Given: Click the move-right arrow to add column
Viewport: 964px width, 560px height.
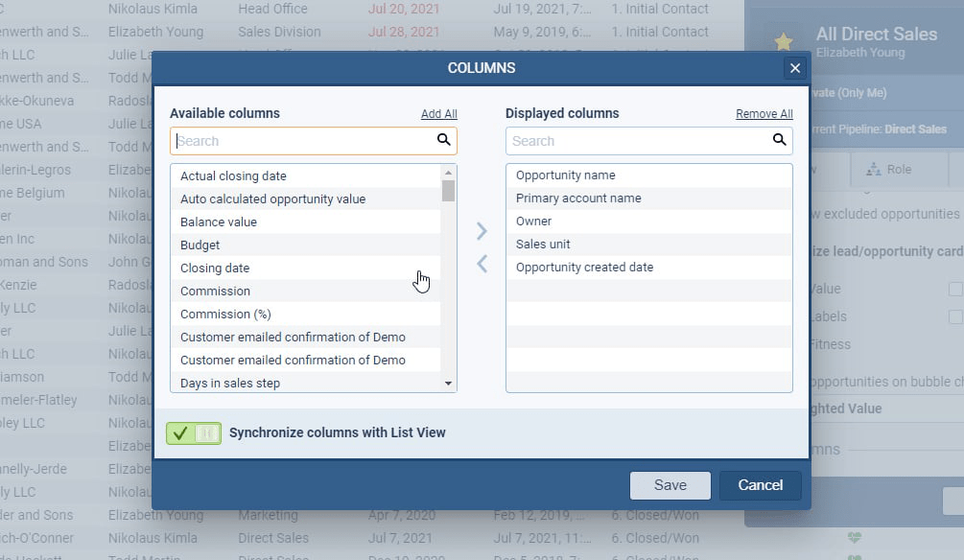Looking at the screenshot, I should (482, 231).
